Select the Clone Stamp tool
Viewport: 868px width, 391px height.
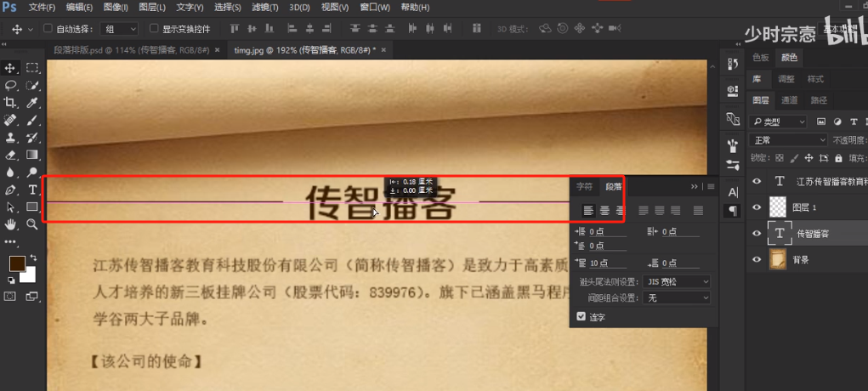[10, 138]
